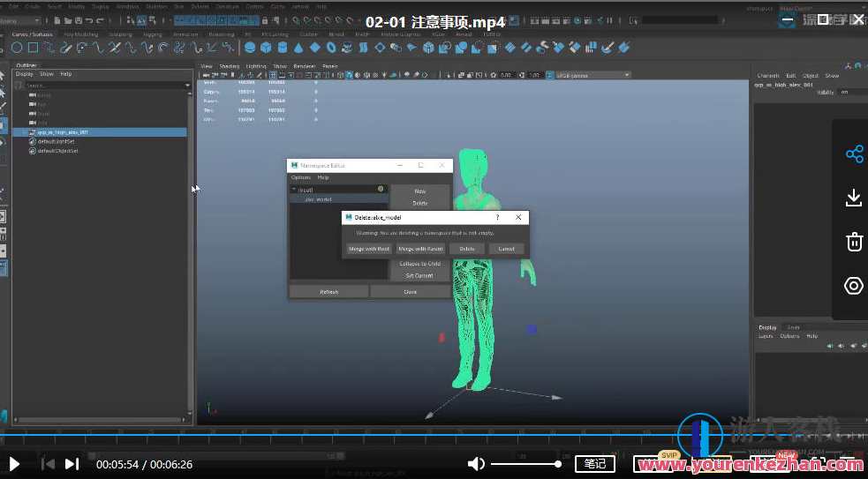Mute the video volume speaker icon
This screenshot has height=479, width=868.
[x=476, y=464]
